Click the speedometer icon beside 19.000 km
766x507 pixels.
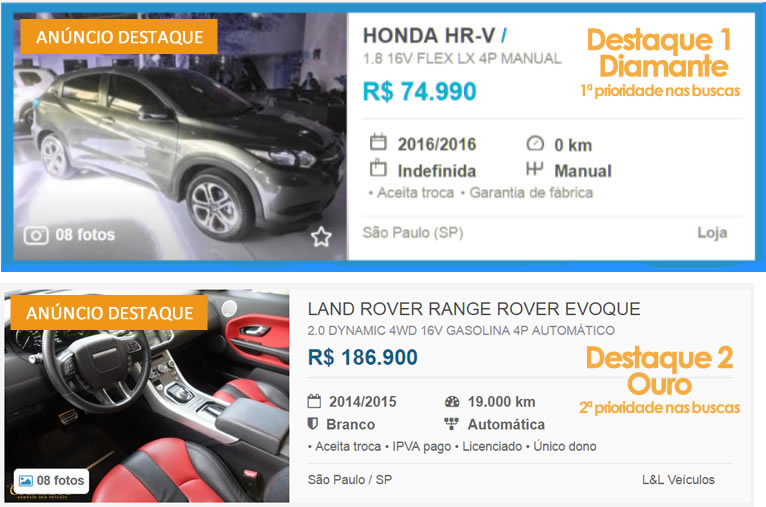point(452,401)
